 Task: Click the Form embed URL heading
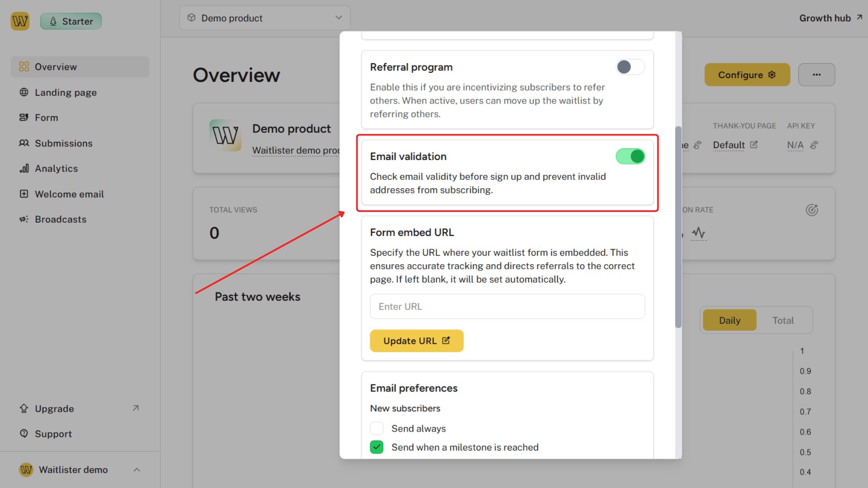[x=412, y=232]
